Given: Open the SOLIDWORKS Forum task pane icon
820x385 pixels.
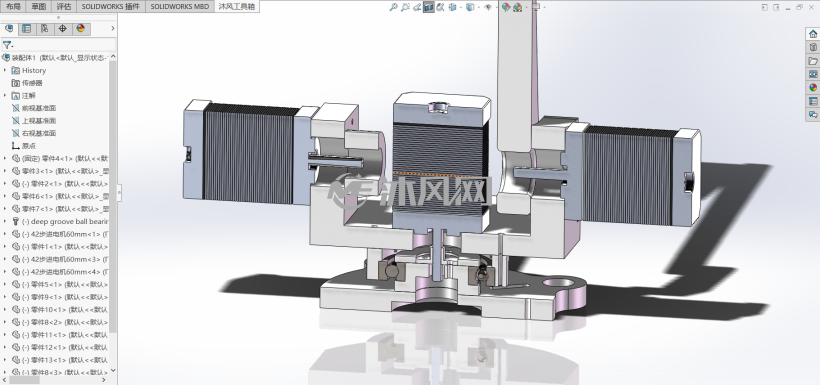Looking at the screenshot, I should coord(813,114).
